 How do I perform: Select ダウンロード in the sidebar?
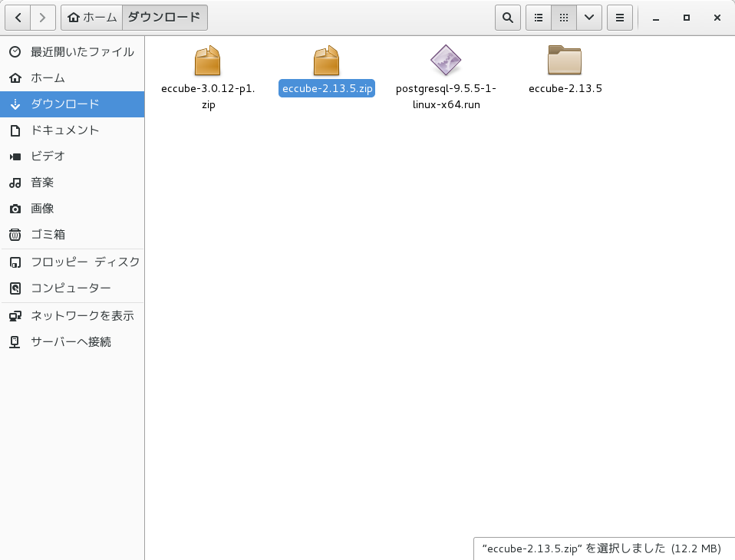point(72,104)
